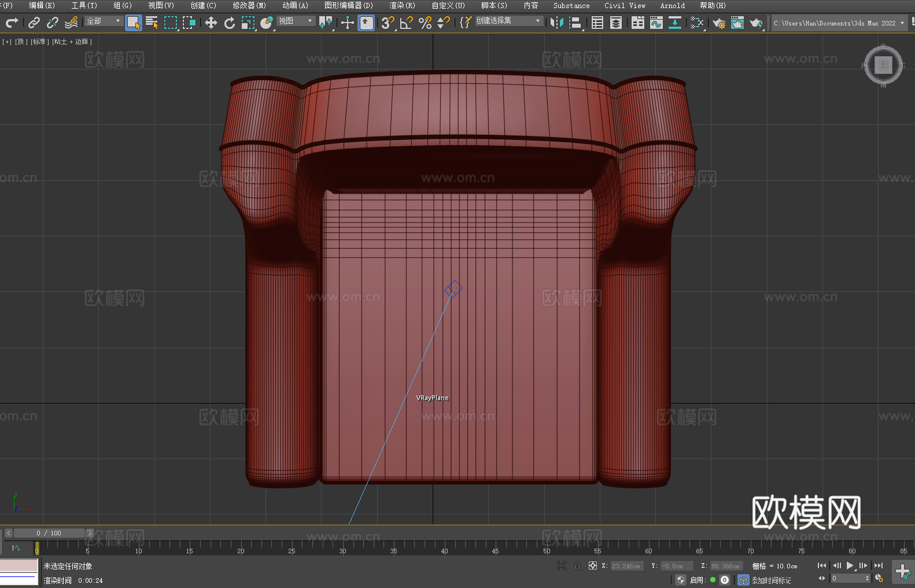
Task: Select the Scale tool
Action: [248, 23]
